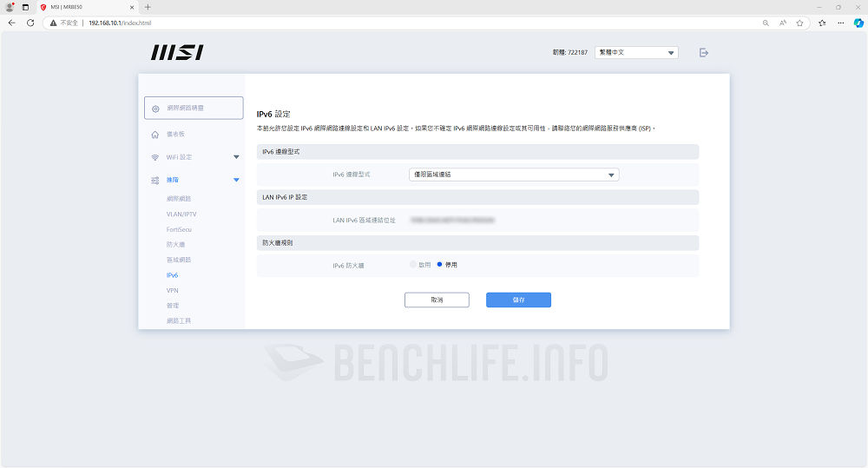The width and height of the screenshot is (868, 468).
Task: Open a new tab with the plus icon
Action: tap(148, 7)
